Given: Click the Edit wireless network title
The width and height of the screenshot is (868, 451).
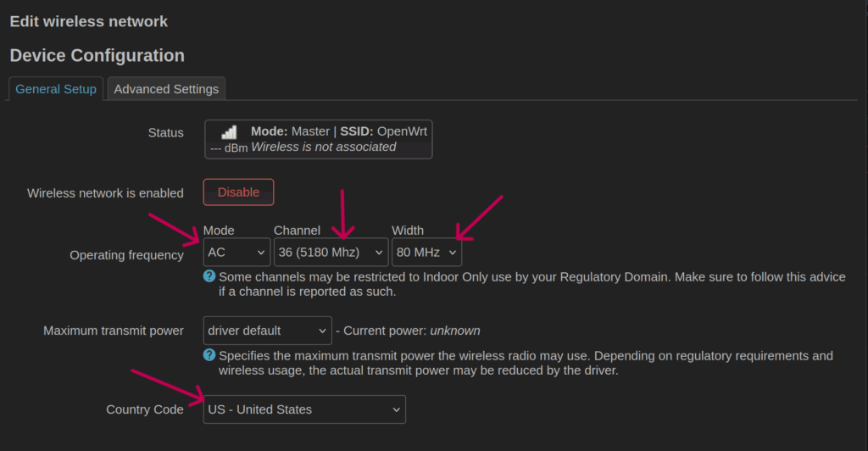Looking at the screenshot, I should (x=89, y=21).
